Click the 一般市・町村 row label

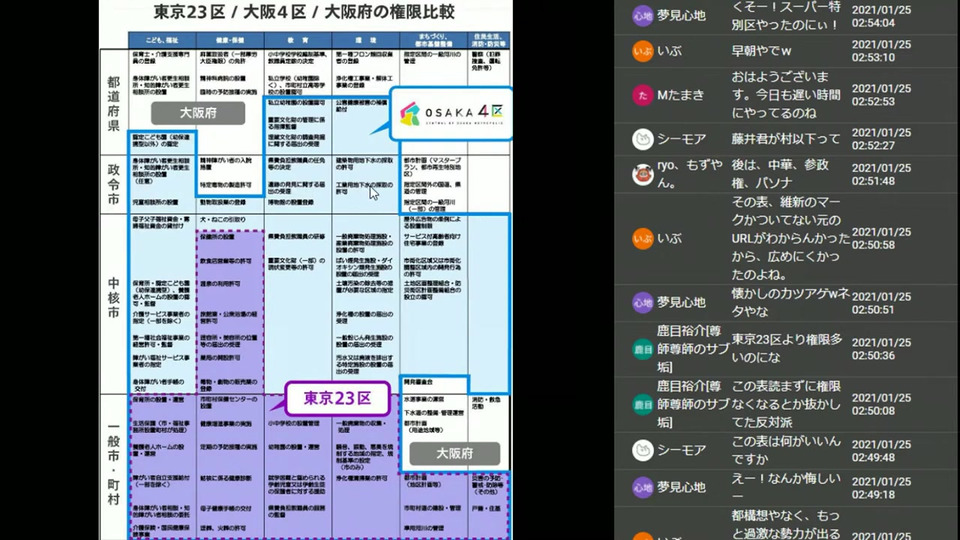[x=113, y=463]
